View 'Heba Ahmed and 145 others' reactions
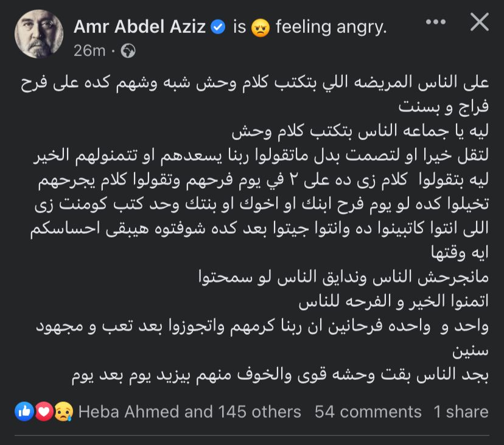 pyautogui.click(x=190, y=412)
